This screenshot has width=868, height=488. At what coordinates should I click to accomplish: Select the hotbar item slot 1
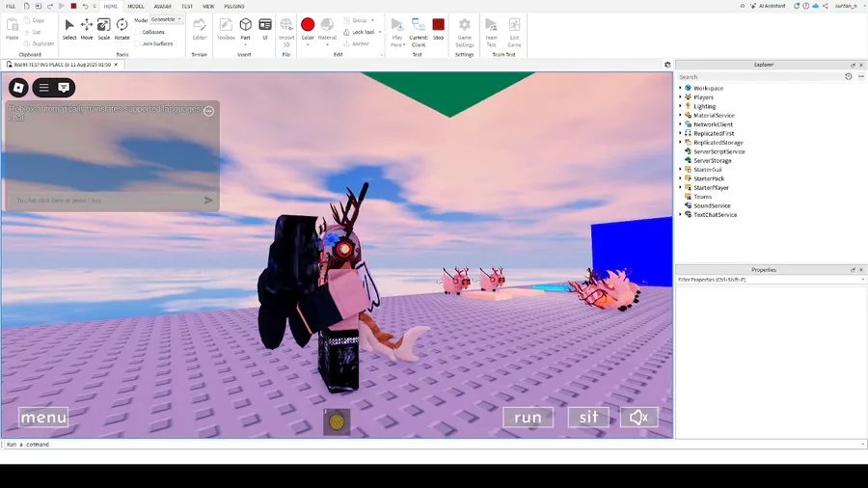[x=337, y=421]
